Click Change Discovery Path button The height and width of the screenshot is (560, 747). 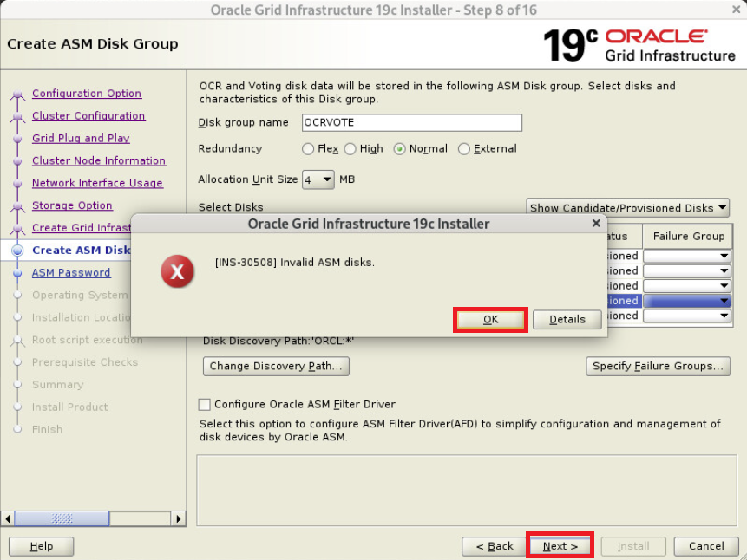(276, 366)
